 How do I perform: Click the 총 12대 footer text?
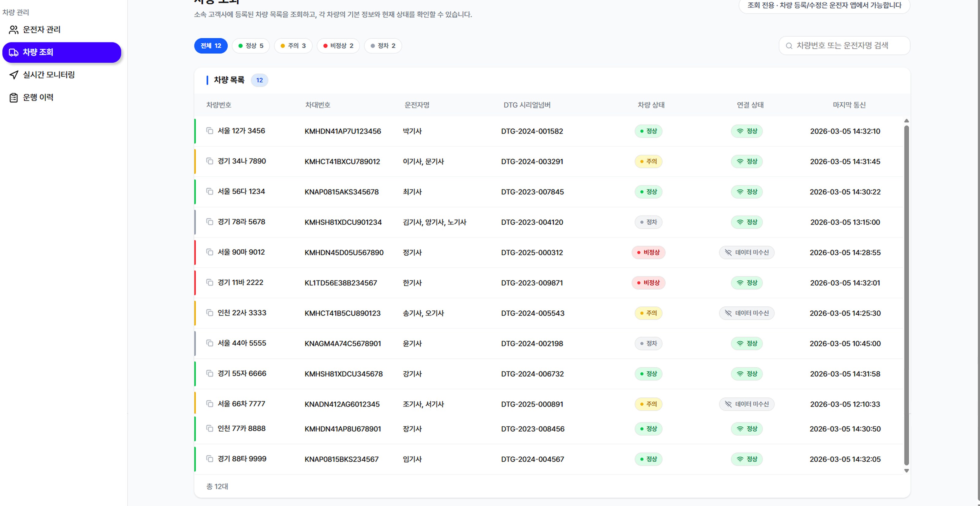click(217, 487)
